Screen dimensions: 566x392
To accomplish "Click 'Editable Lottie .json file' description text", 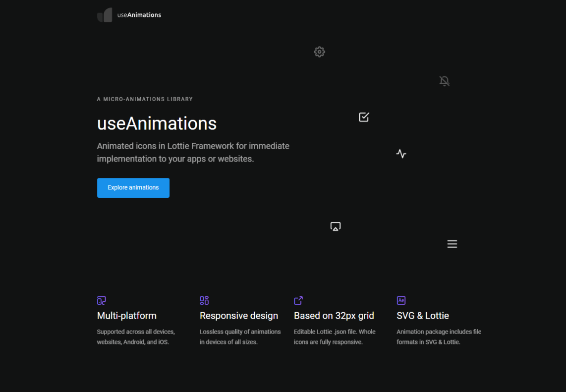I will 335,337.
